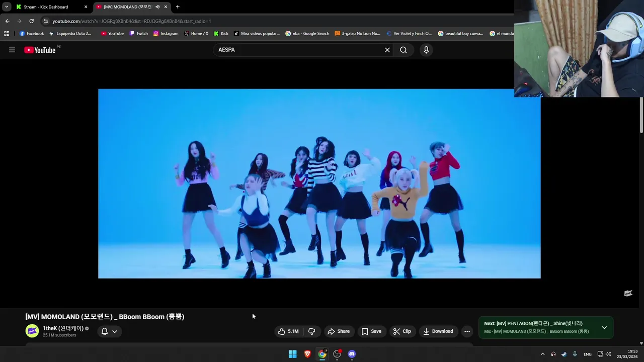
Task: Switch to Chrome in taskbar
Action: click(322, 354)
